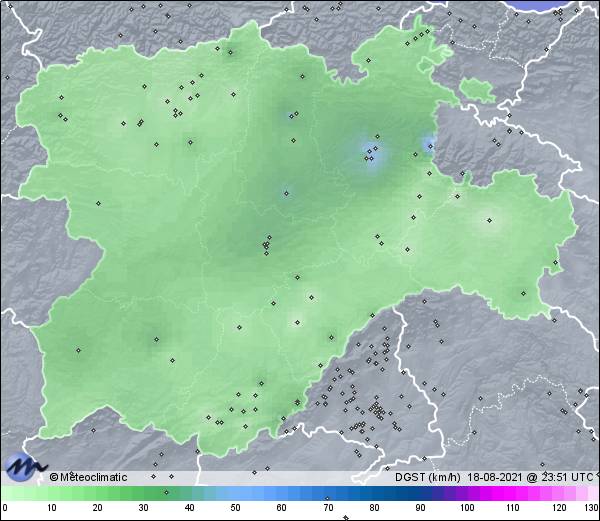Click the scale label 130

click(592, 508)
